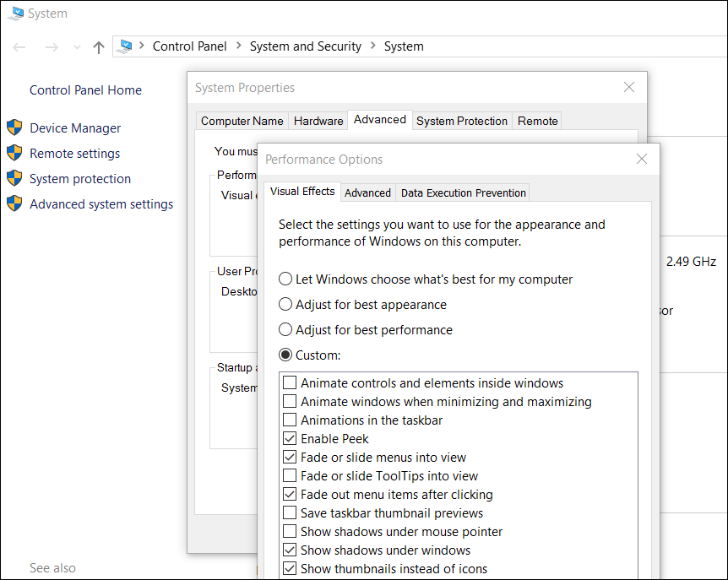Expand chevron before Control Panel breadcrumb
The image size is (728, 580).
coord(142,46)
